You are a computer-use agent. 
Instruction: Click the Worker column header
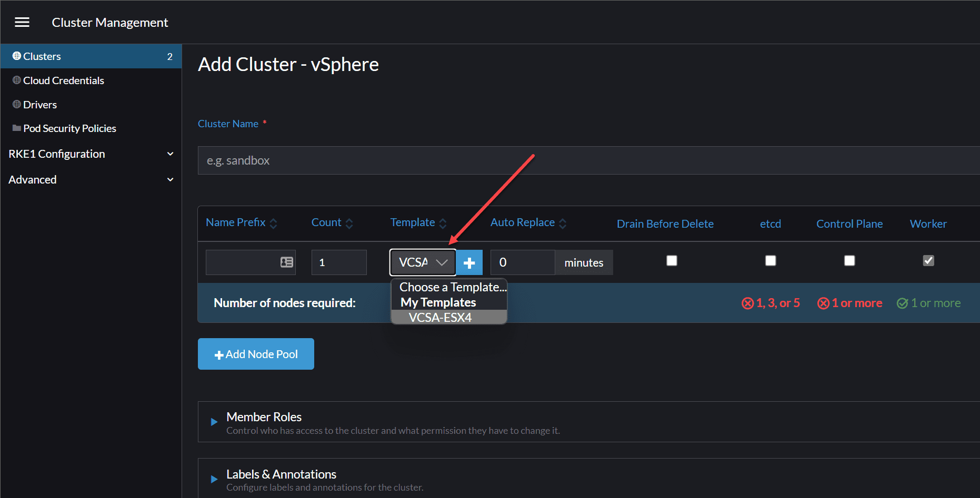[x=928, y=224]
